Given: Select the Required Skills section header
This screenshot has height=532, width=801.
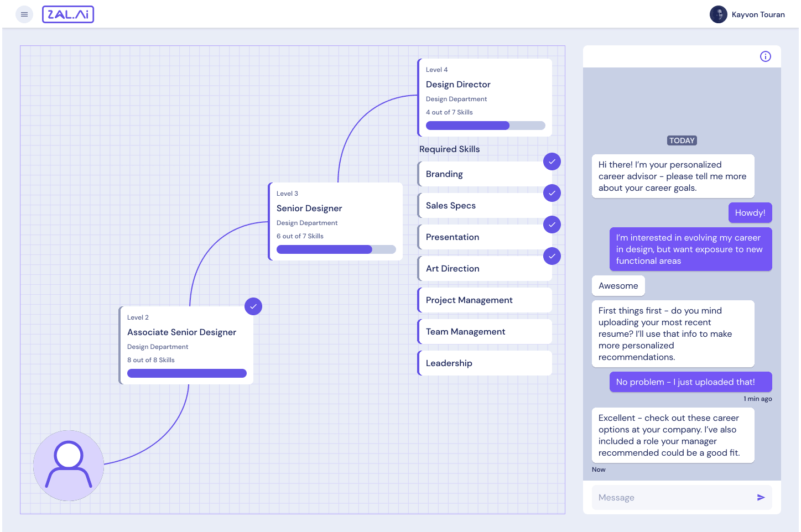Looking at the screenshot, I should pyautogui.click(x=449, y=149).
